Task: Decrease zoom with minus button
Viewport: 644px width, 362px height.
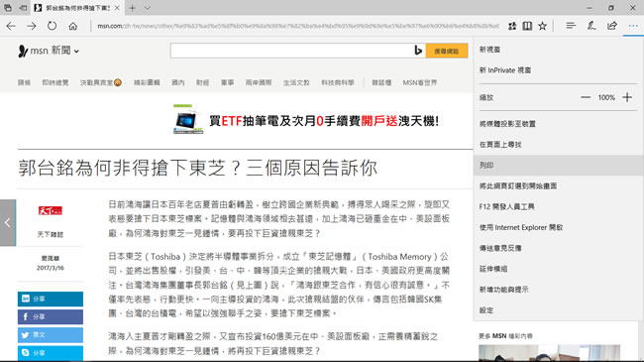Action: click(586, 97)
